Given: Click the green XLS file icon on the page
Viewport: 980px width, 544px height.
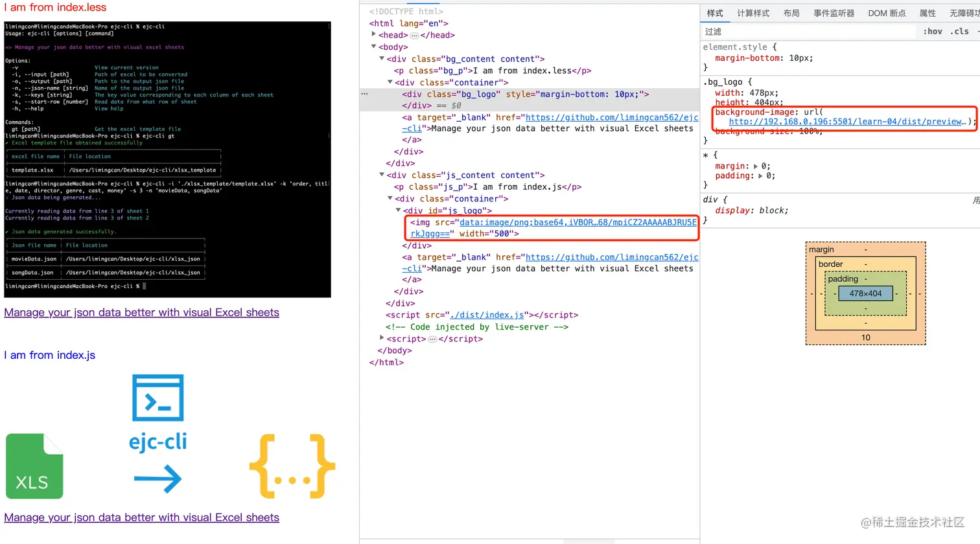Looking at the screenshot, I should coord(34,466).
